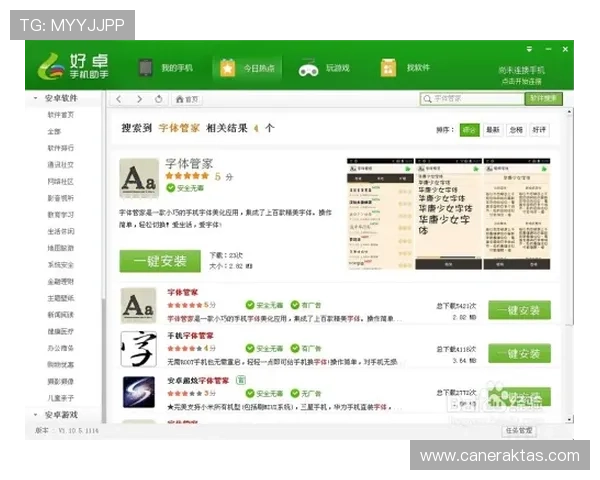Click green search button beside the search box
The height and width of the screenshot is (480, 600).
click(x=543, y=99)
